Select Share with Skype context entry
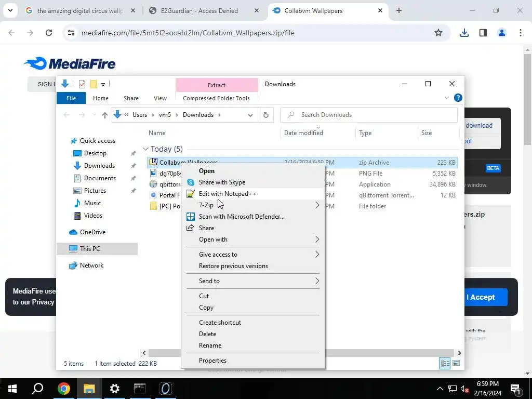The image size is (532, 399). point(253,182)
